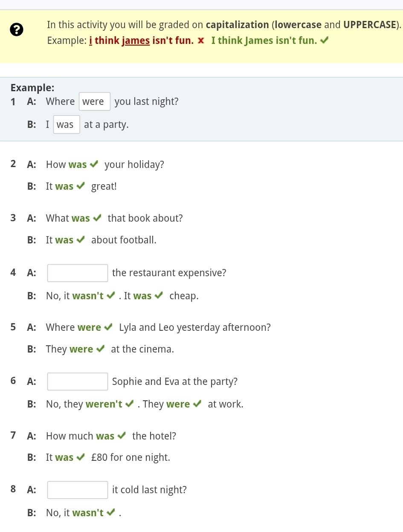Click the checkmark before 'at work.'

[197, 404]
